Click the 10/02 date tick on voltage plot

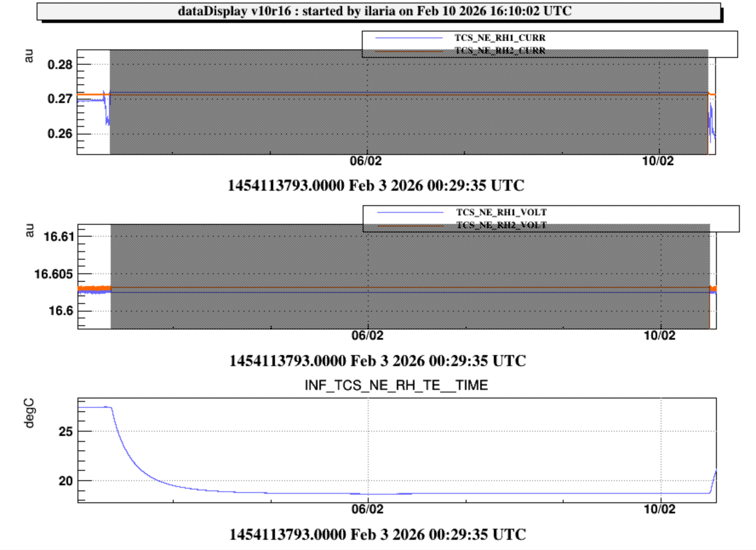tap(659, 336)
